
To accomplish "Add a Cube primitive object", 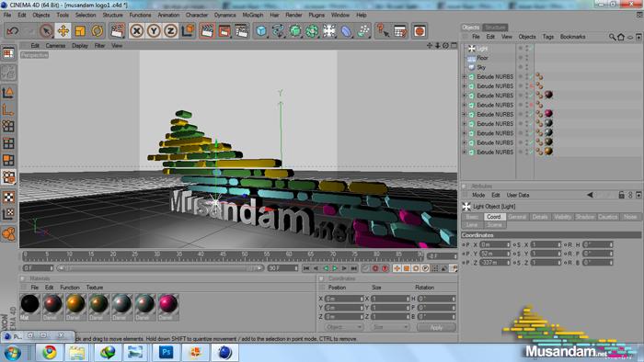I will [261, 30].
